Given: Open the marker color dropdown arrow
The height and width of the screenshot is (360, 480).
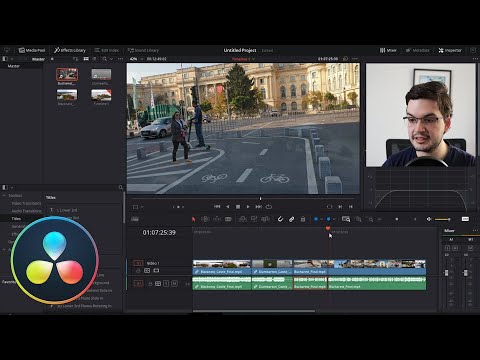Looking at the screenshot, I should coord(334,219).
